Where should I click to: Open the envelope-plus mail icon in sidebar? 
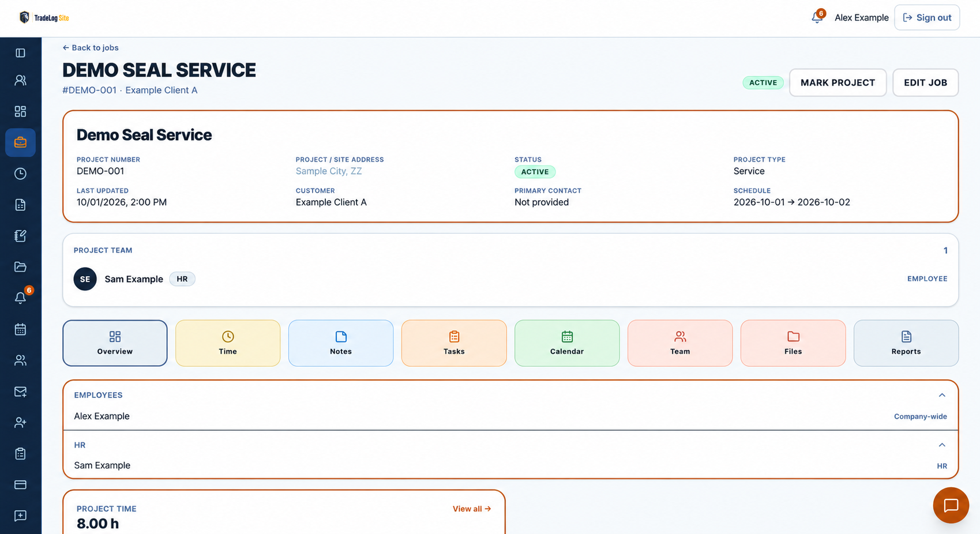coord(20,392)
